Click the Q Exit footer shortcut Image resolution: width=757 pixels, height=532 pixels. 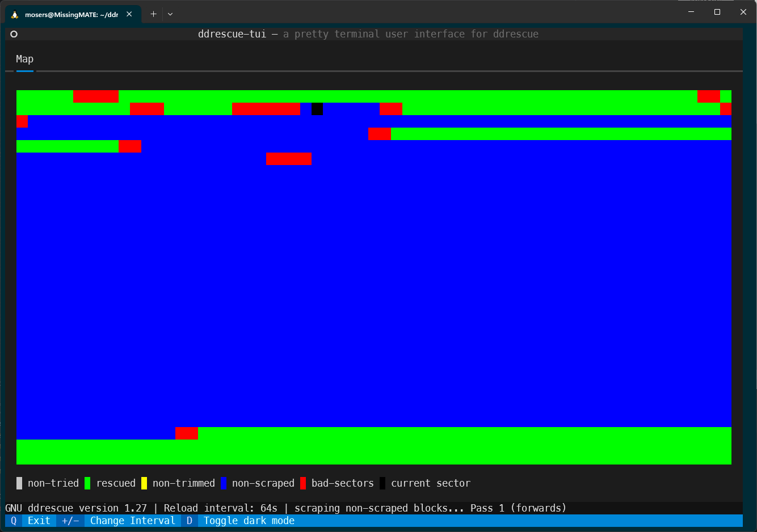point(31,521)
